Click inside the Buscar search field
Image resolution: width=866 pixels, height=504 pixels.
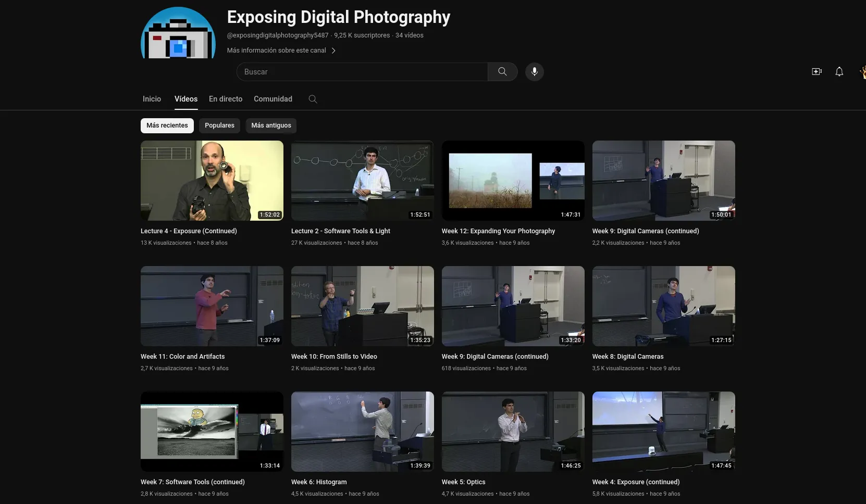362,72
